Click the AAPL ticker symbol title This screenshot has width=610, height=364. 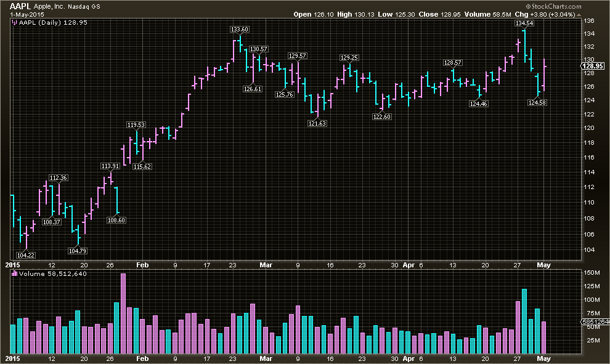(x=20, y=6)
